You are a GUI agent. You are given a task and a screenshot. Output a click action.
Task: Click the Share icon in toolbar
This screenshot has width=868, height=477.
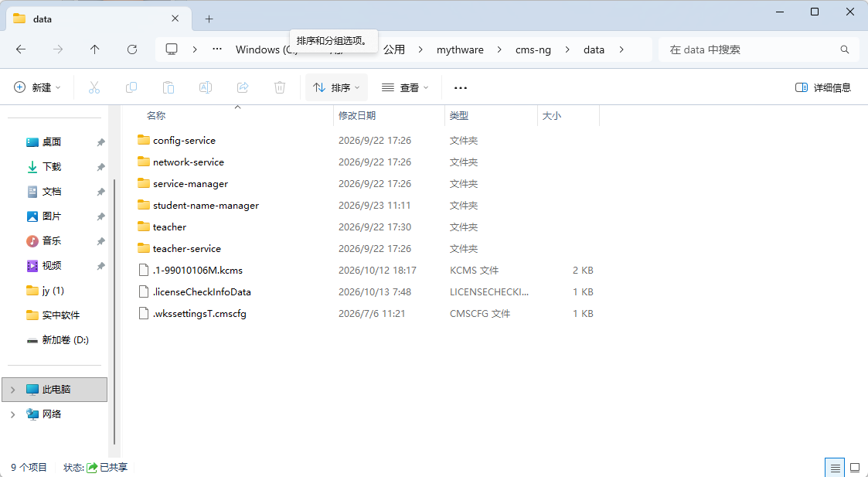coord(243,87)
